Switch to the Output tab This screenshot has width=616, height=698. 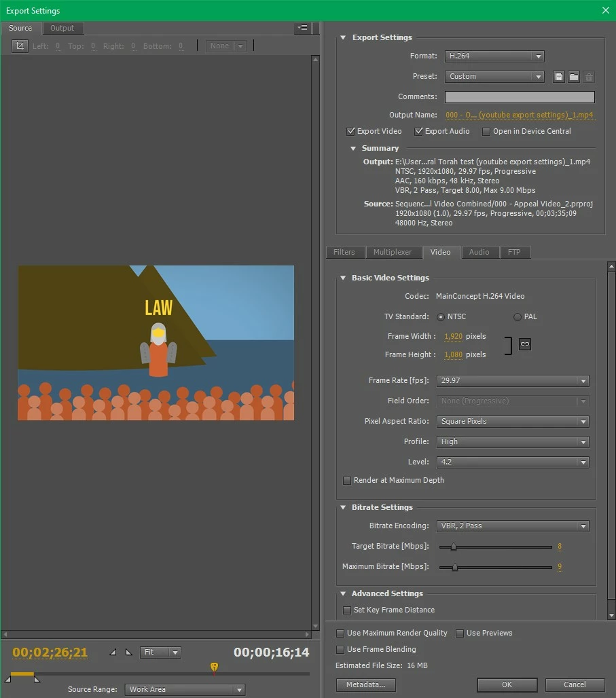[62, 28]
